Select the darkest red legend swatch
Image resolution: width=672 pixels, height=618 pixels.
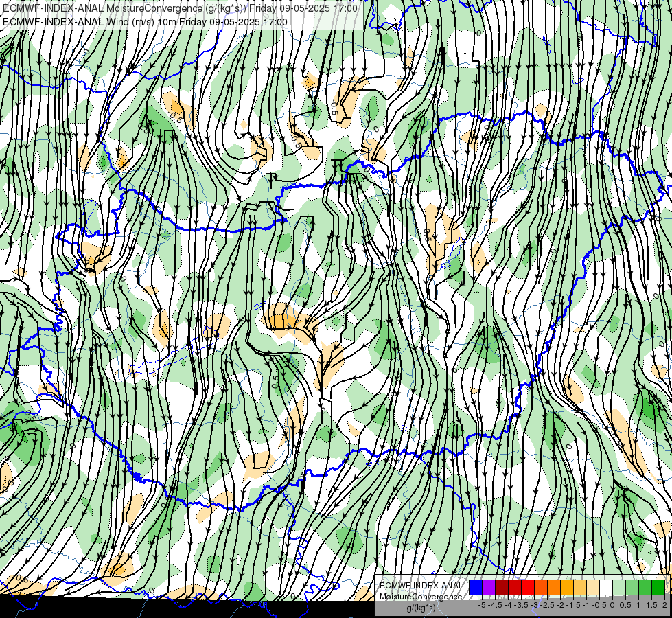pyautogui.click(x=502, y=588)
